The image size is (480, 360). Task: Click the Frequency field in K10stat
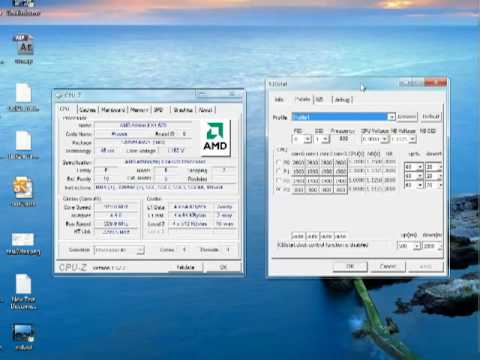344,139
